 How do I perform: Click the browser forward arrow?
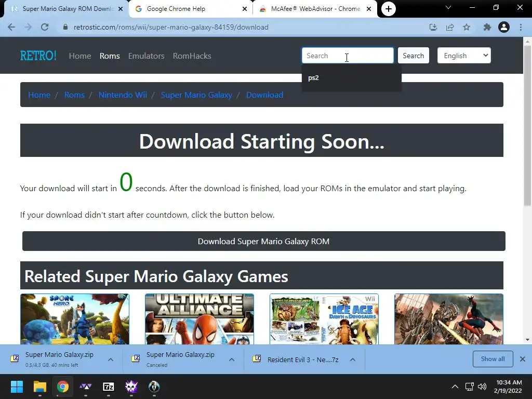click(28, 27)
